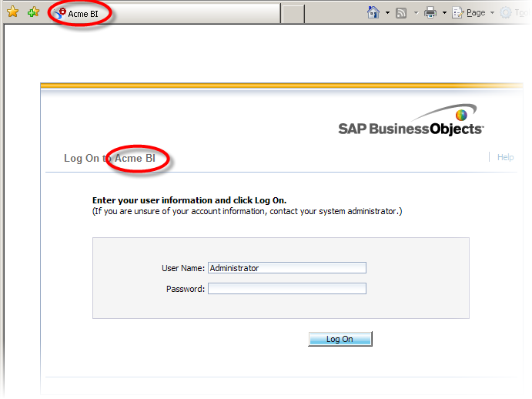
Task: Expand the feeds dropdown arrow
Action: tap(416, 13)
